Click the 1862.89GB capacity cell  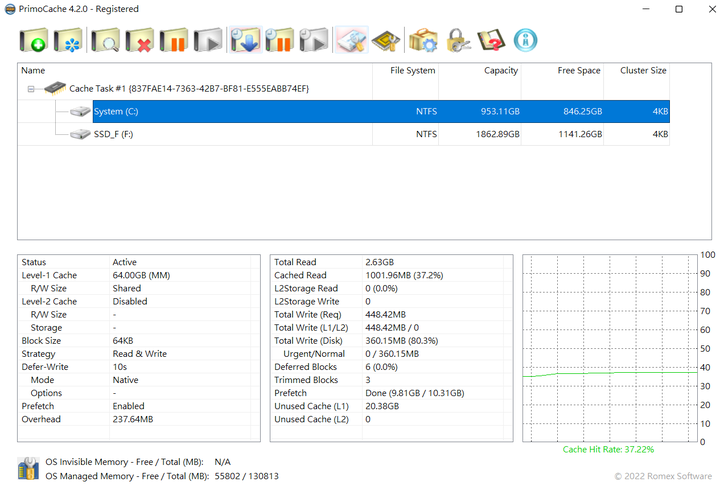coord(498,134)
